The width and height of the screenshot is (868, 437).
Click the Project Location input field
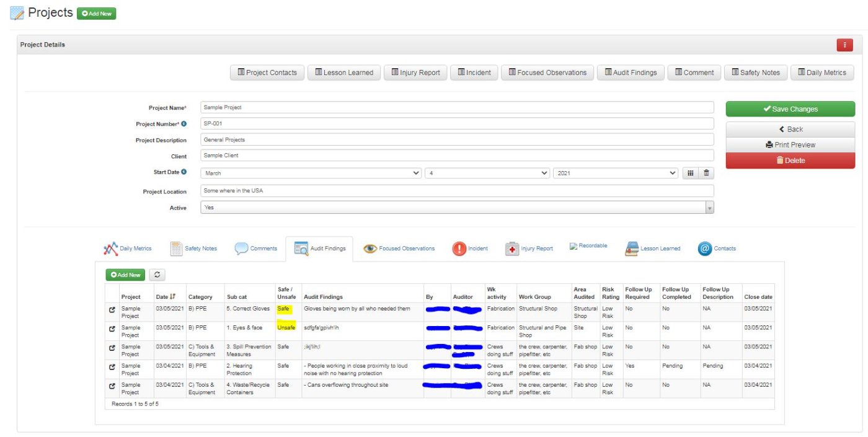click(x=457, y=191)
